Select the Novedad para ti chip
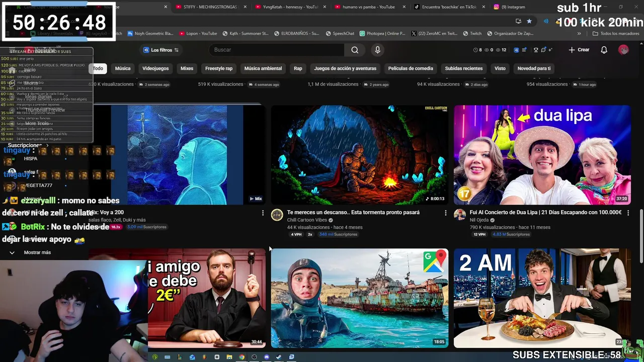The image size is (644, 362). tap(534, 68)
